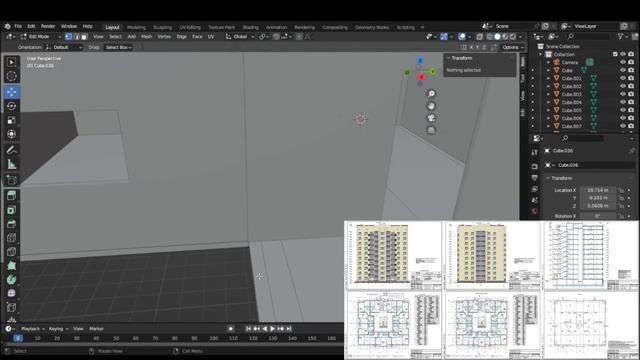The height and width of the screenshot is (360, 640).
Task: Open the Options dropdown
Action: 513,47
